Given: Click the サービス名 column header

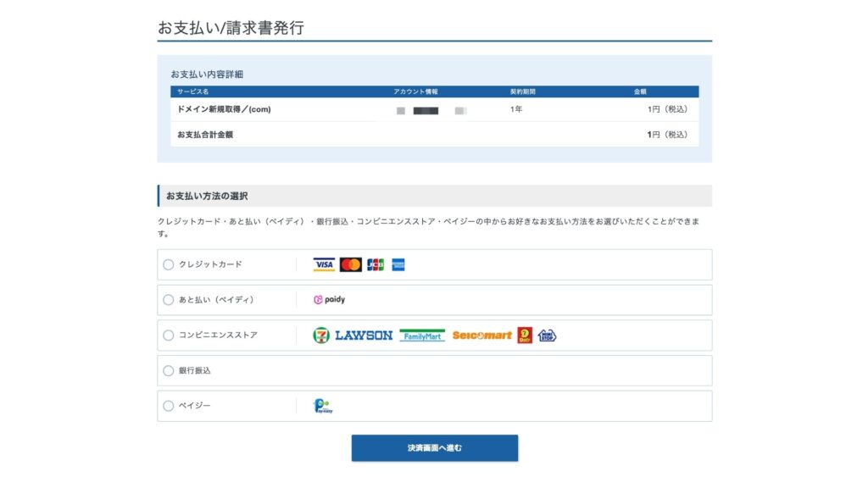Looking at the screenshot, I should click(192, 91).
